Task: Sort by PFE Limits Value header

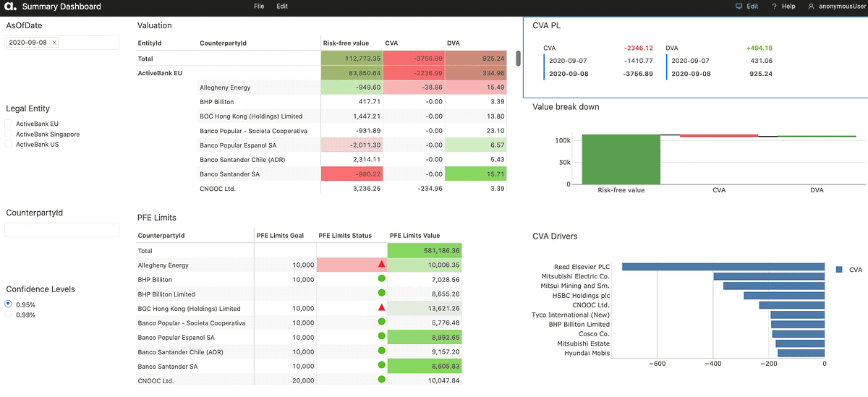Action: [x=414, y=236]
